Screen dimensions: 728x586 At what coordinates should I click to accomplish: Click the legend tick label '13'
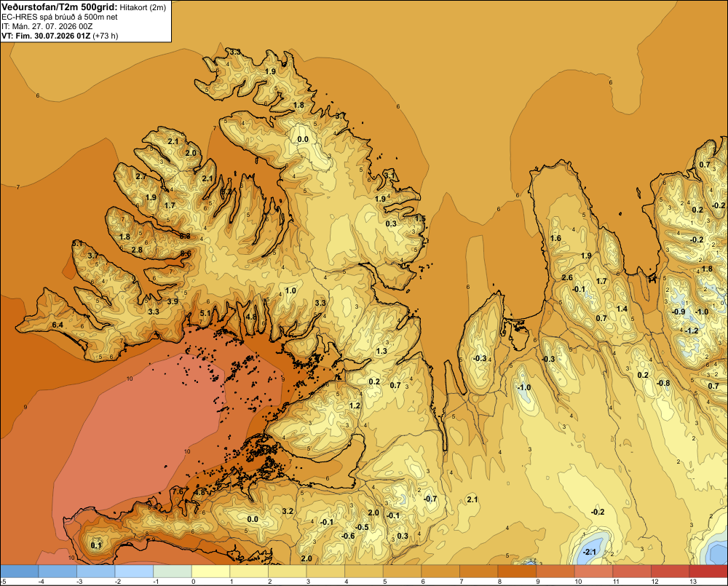[x=693, y=582]
